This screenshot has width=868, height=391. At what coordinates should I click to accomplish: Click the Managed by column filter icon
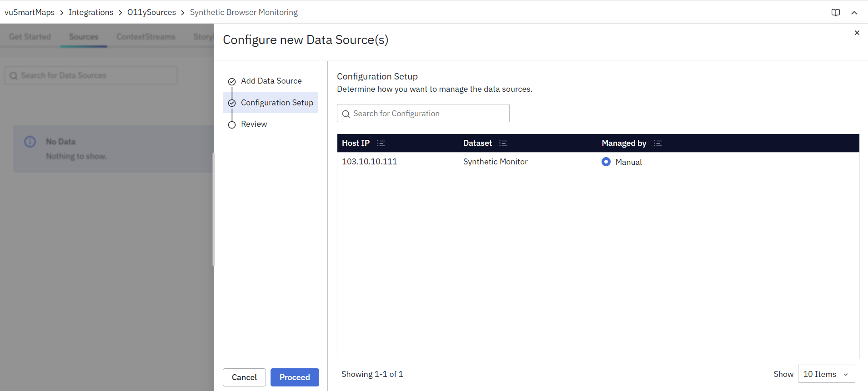pos(657,144)
